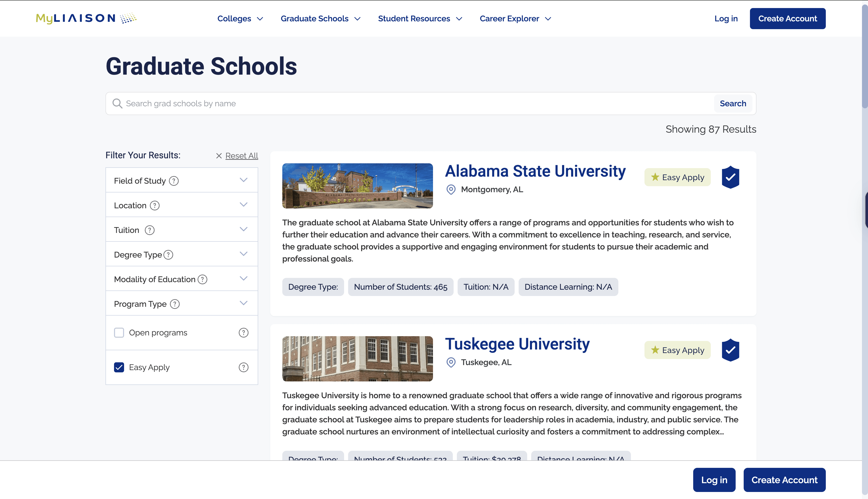Click Alabama State's Degree Type tag

click(x=313, y=287)
